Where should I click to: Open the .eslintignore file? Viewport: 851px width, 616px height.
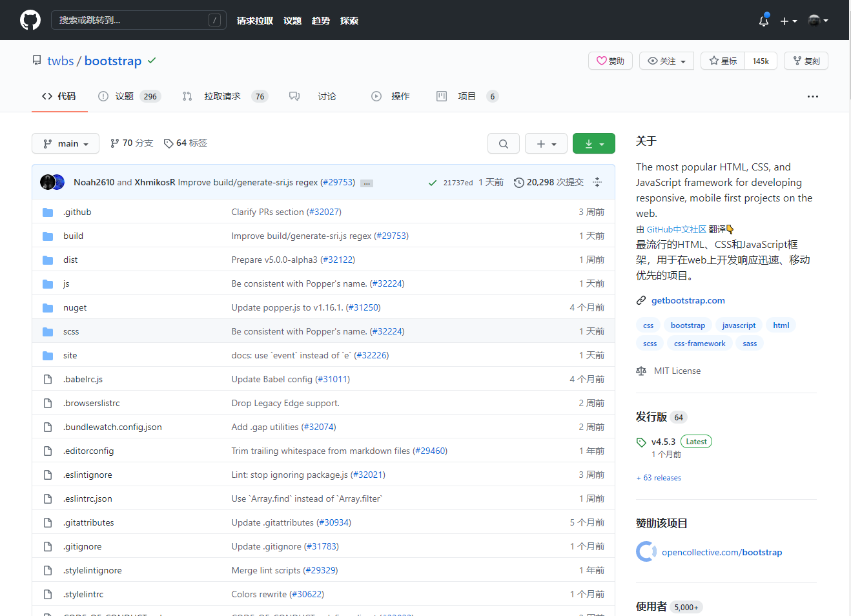pyautogui.click(x=88, y=475)
